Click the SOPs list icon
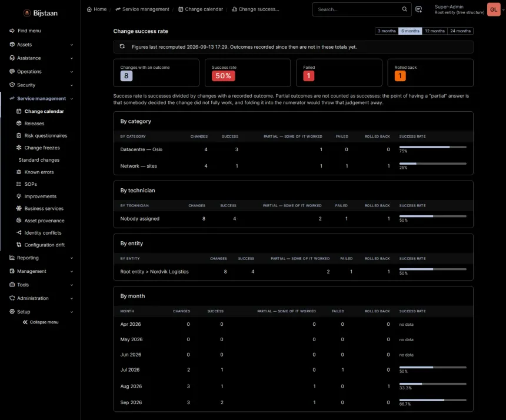The height and width of the screenshot is (420, 506). pyautogui.click(x=19, y=184)
